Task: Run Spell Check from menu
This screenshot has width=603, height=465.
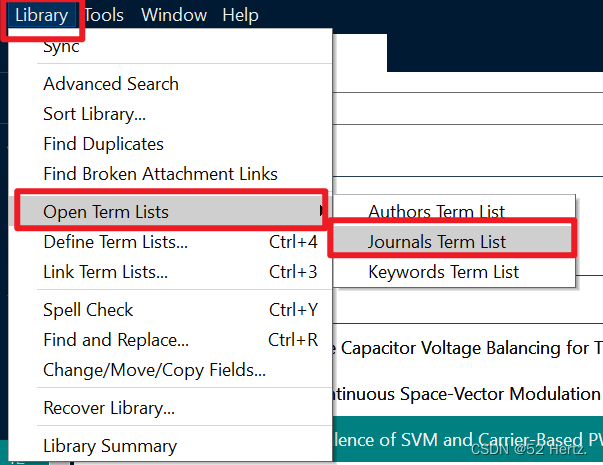Action: [170, 310]
